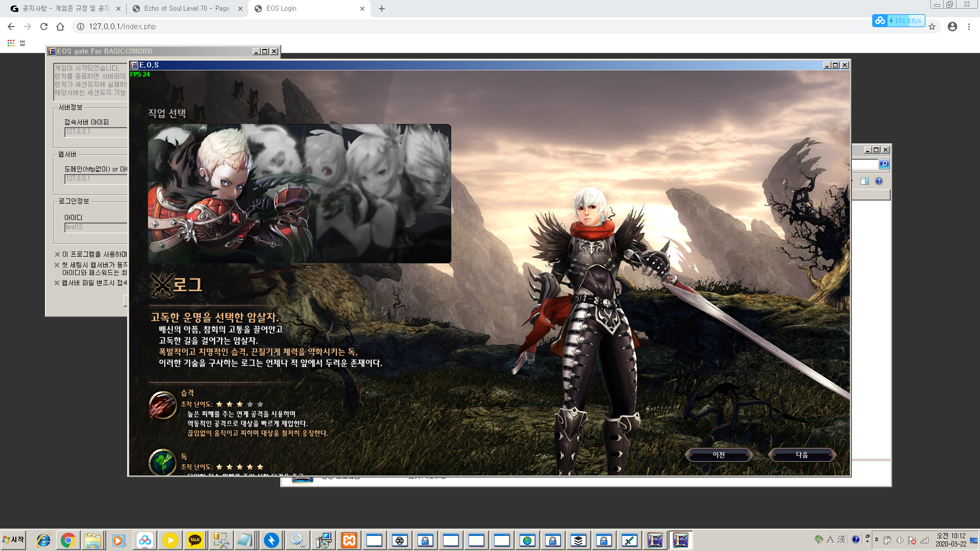
Task: Click the 아이디 login ID field
Action: click(x=95, y=227)
